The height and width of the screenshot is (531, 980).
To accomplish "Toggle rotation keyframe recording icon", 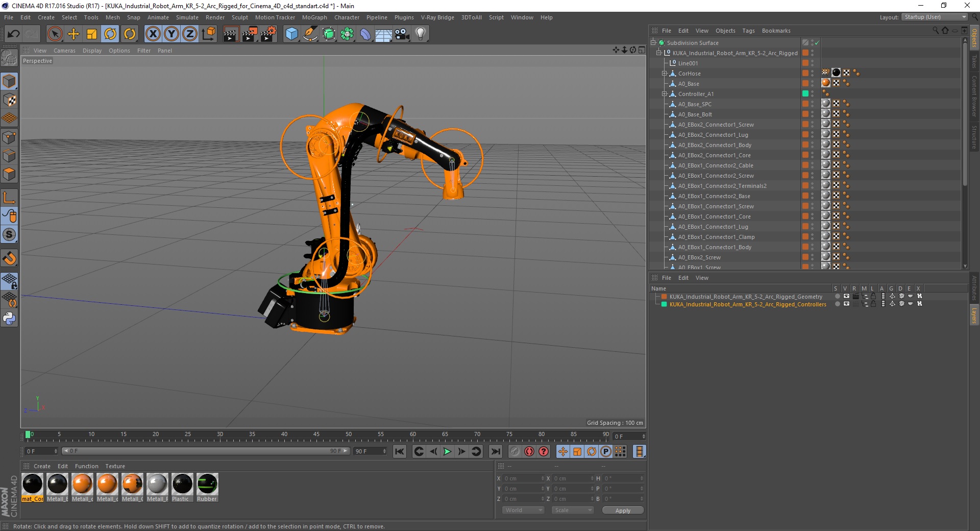I will (592, 451).
